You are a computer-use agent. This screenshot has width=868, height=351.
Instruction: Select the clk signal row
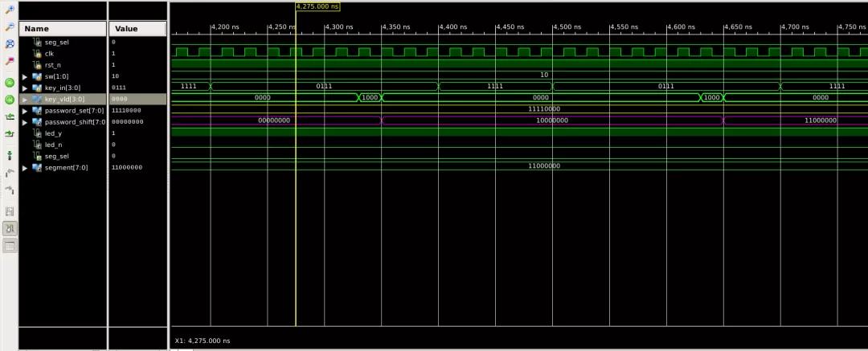tap(49, 53)
